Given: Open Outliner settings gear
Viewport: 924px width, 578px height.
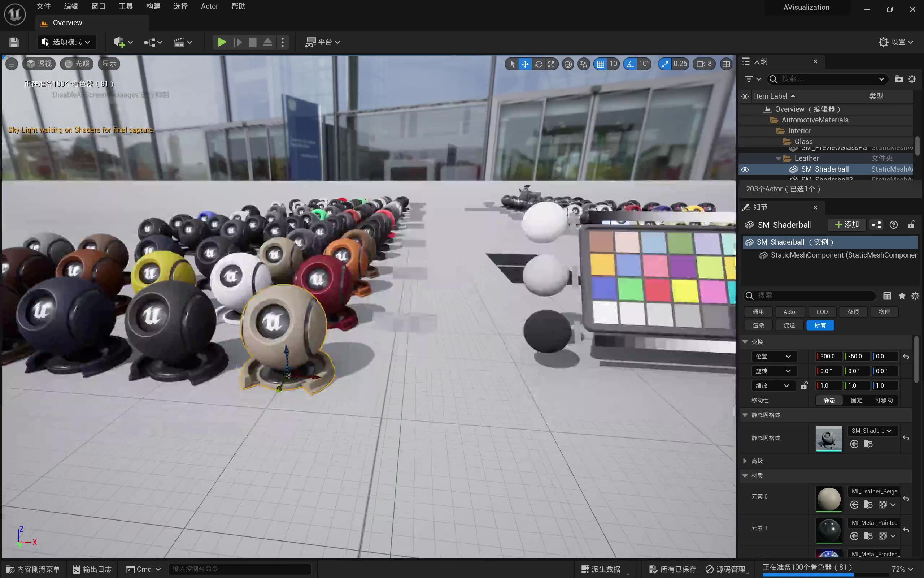Looking at the screenshot, I should pyautogui.click(x=912, y=79).
